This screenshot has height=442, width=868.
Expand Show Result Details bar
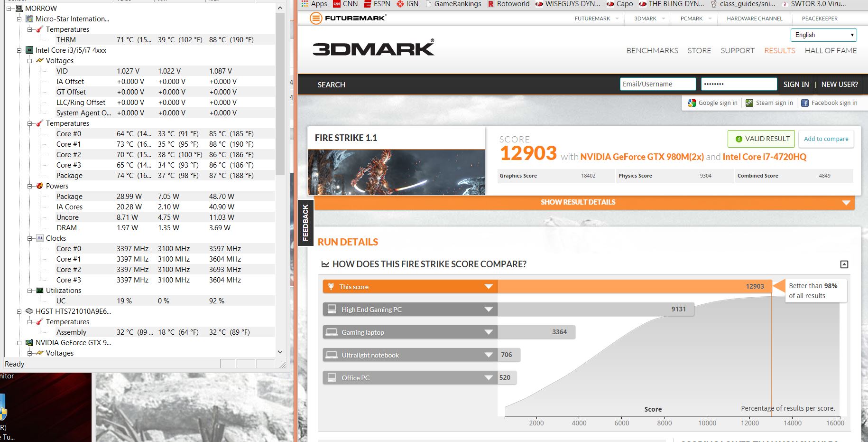(584, 202)
